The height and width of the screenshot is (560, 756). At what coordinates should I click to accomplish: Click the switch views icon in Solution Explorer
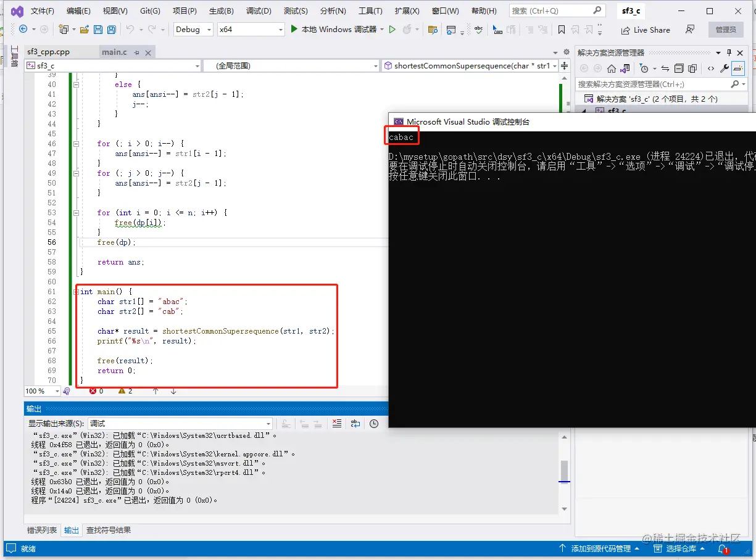(625, 68)
